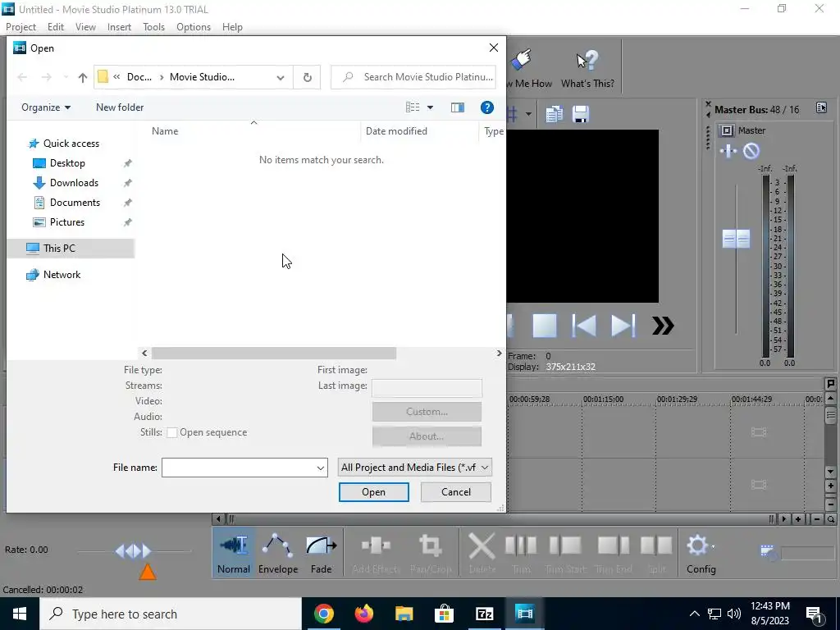840x630 pixels.
Task: Select Pictures in Quick access
Action: 67,221
